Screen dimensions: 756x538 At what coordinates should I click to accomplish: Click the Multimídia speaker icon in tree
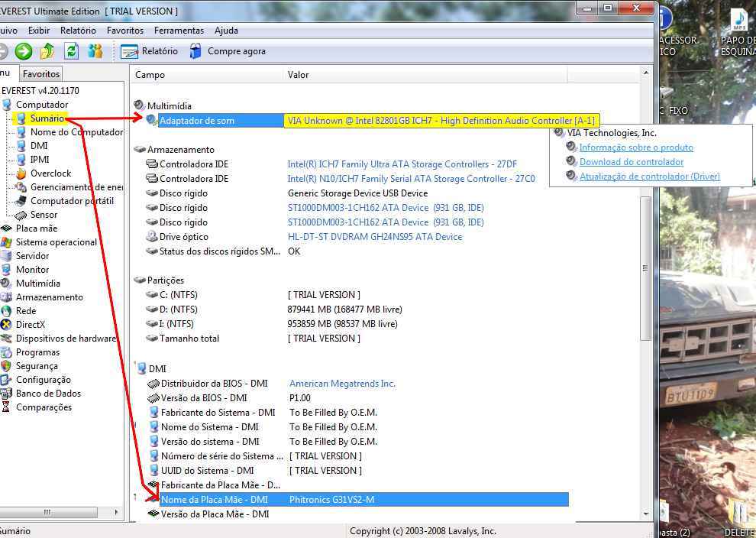[x=6, y=284]
